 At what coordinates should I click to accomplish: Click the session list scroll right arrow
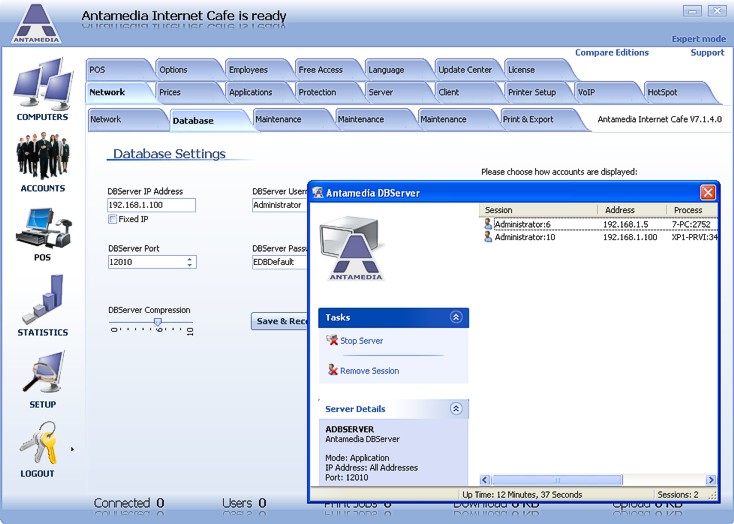point(711,480)
